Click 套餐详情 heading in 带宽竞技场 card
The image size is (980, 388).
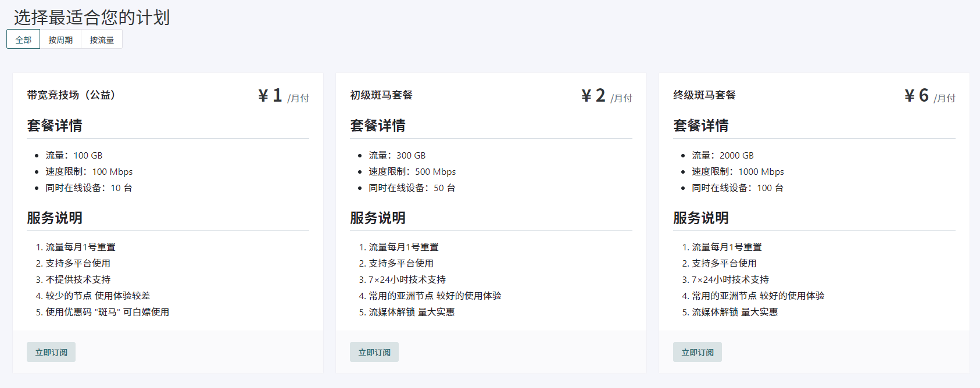click(55, 125)
